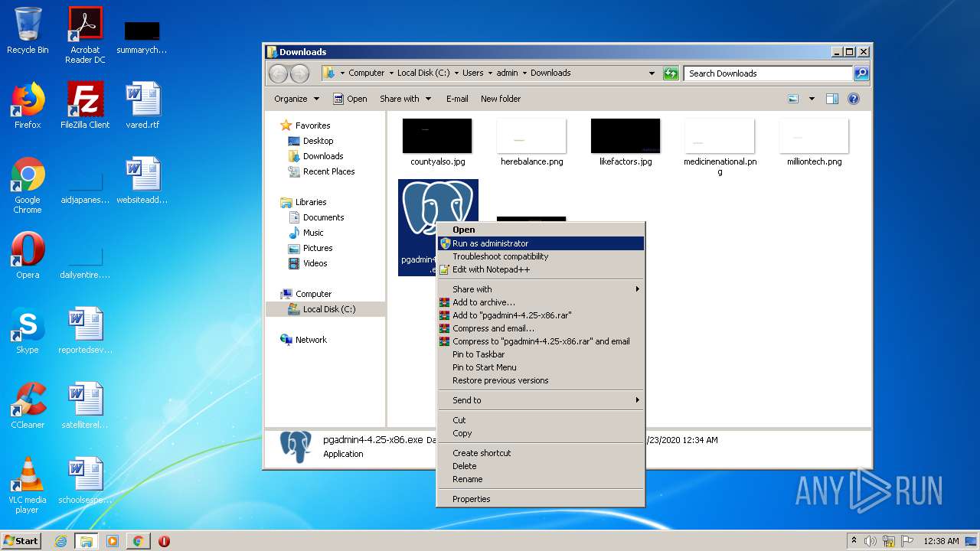980x551 pixels.
Task: Select Run as administrator
Action: tap(541, 243)
